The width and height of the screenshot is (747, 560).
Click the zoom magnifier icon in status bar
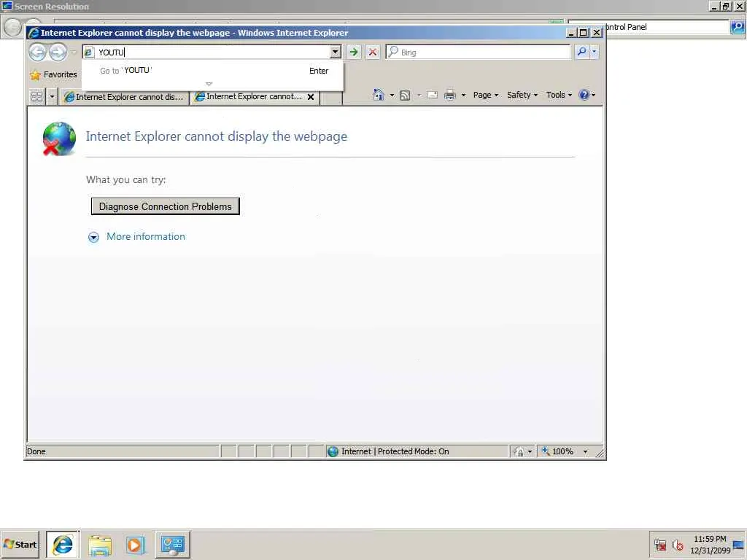546,451
